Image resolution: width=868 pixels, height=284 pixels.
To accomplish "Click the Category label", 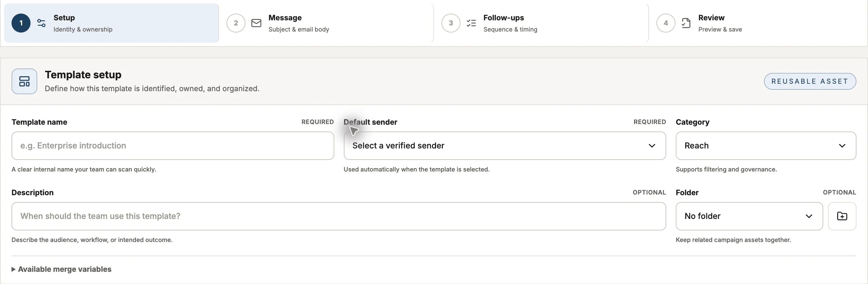I will (x=692, y=122).
